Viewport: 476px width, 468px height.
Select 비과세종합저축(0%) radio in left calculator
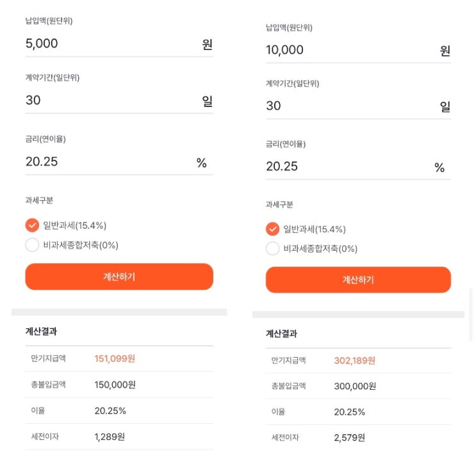coord(32,245)
